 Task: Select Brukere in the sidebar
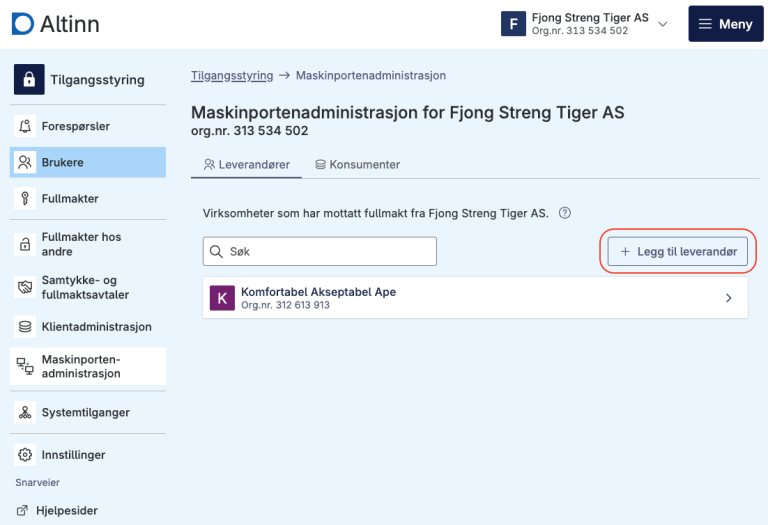(x=88, y=162)
